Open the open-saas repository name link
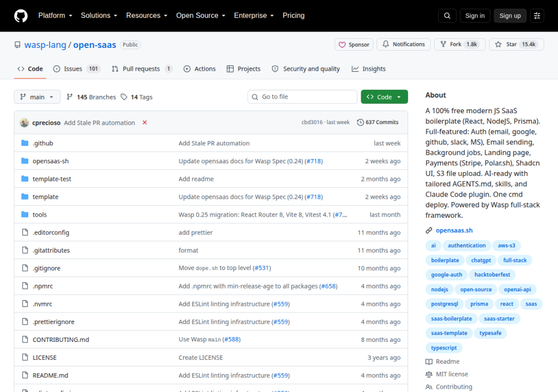The image size is (558, 392). tap(95, 45)
